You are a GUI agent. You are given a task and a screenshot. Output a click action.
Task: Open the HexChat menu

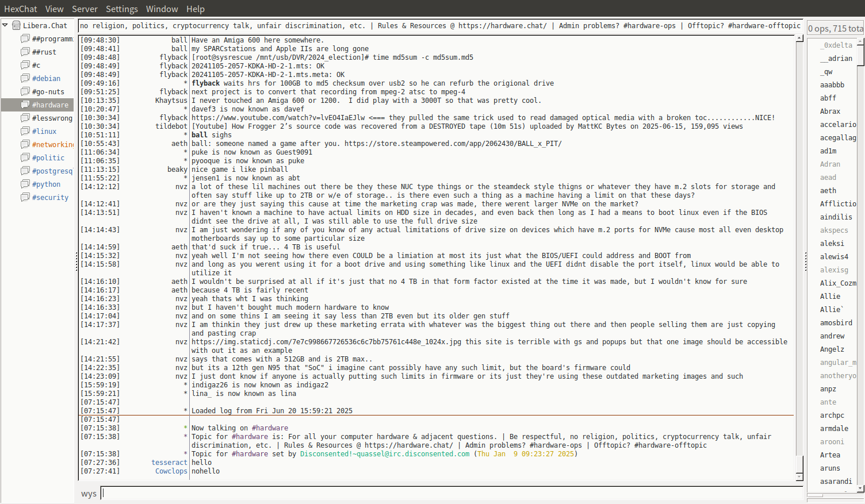coord(21,9)
